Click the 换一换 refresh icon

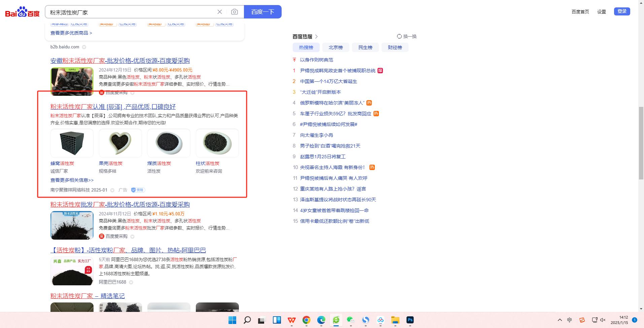point(399,36)
